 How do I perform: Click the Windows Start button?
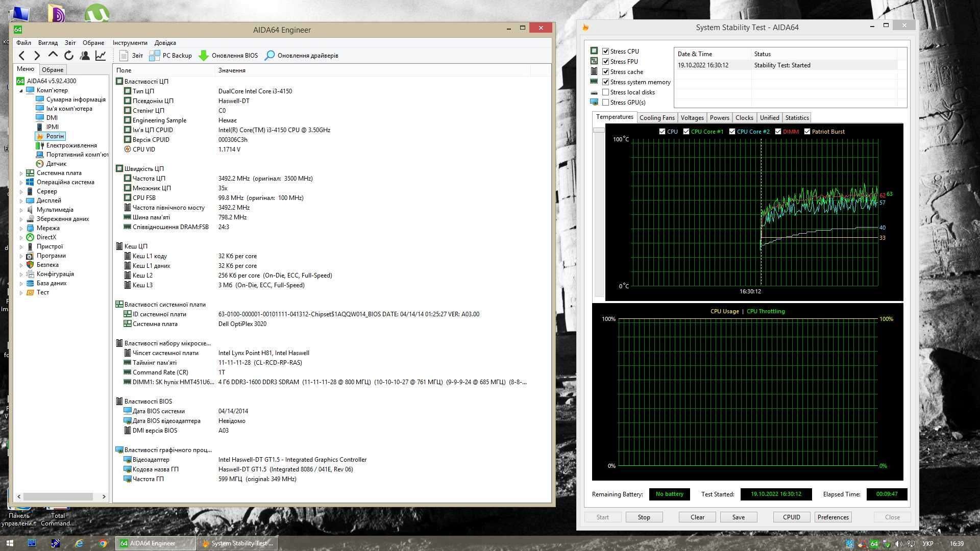coord(10,543)
